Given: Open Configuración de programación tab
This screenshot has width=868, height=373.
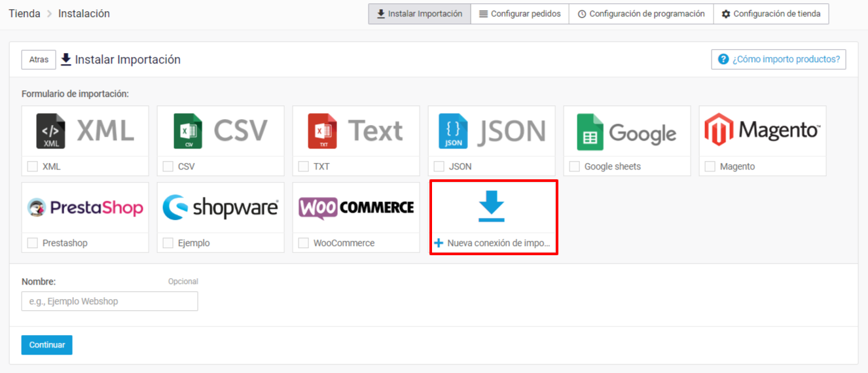Looking at the screenshot, I should tap(641, 14).
